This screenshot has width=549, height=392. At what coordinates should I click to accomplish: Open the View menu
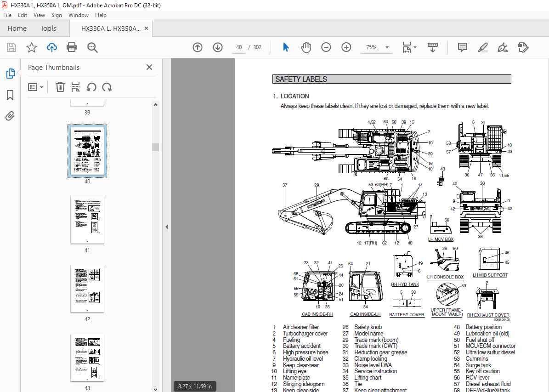pos(39,15)
